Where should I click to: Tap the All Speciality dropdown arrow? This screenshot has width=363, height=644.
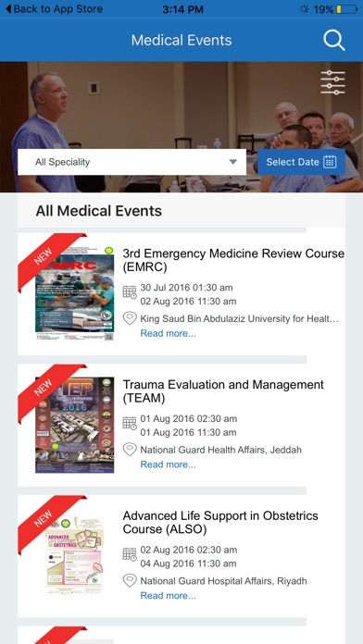point(233,162)
